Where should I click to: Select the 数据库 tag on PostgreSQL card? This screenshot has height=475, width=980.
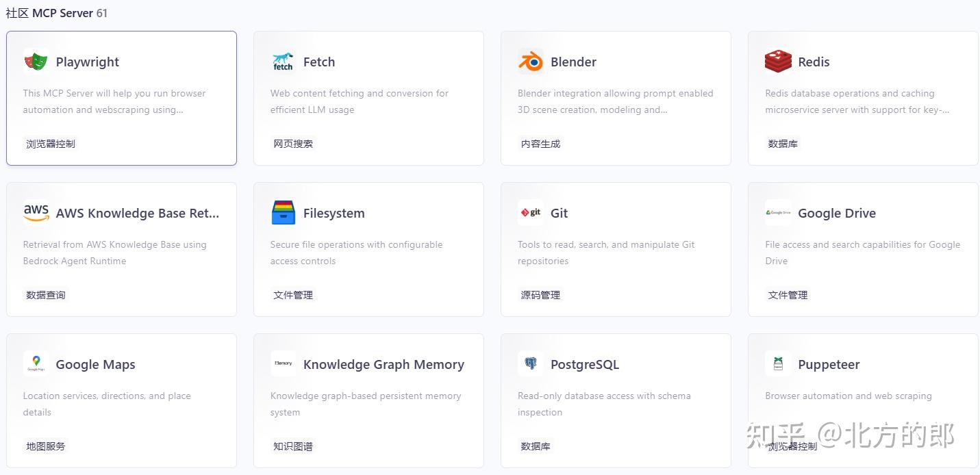click(536, 446)
